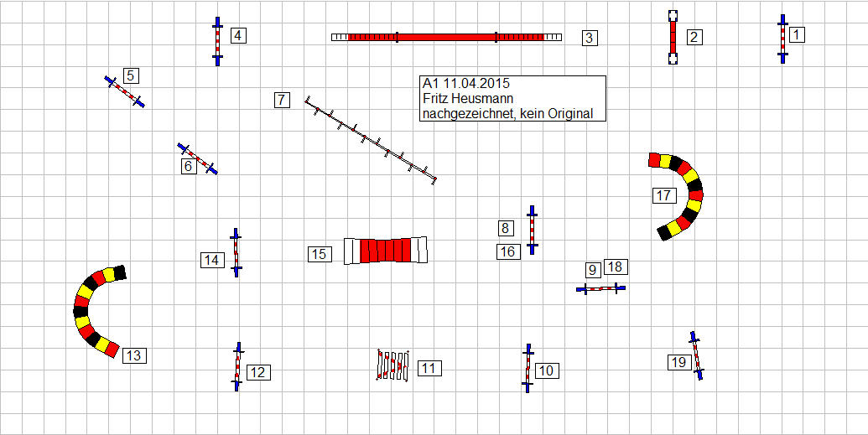The height and width of the screenshot is (435, 868).
Task: Select the long jump obstacle labeled 11
Action: [392, 365]
